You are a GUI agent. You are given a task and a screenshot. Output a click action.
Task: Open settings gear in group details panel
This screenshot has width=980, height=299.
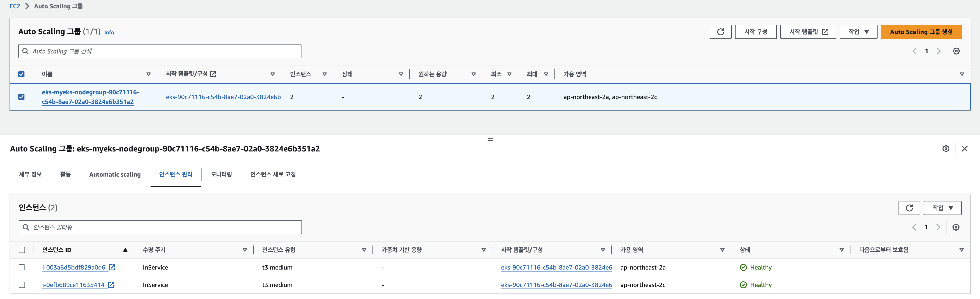tap(946, 149)
